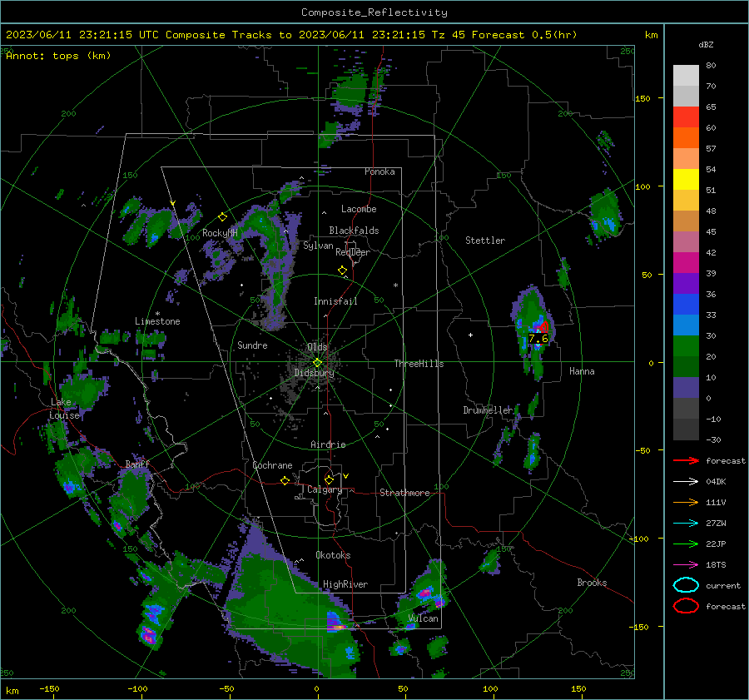This screenshot has height=700, width=749.
Task: Click the cyan current ellipse icon
Action: tap(686, 585)
